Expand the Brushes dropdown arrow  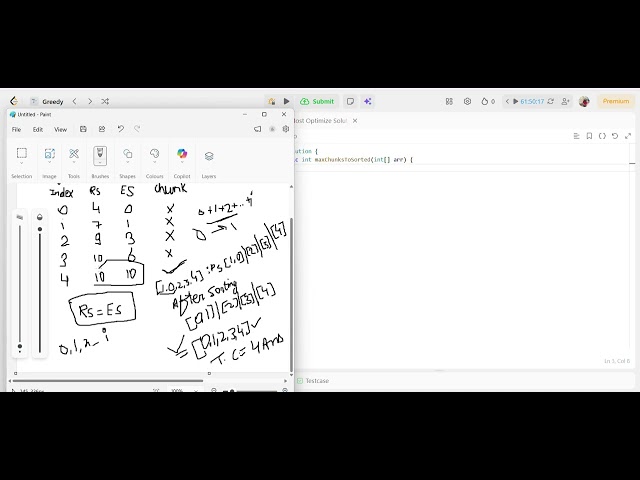point(100,163)
